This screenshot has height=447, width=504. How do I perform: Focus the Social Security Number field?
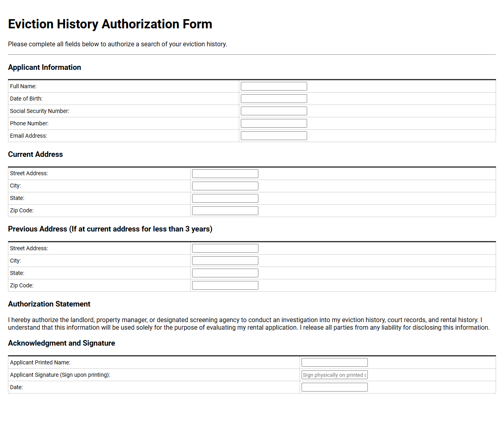coord(274,111)
